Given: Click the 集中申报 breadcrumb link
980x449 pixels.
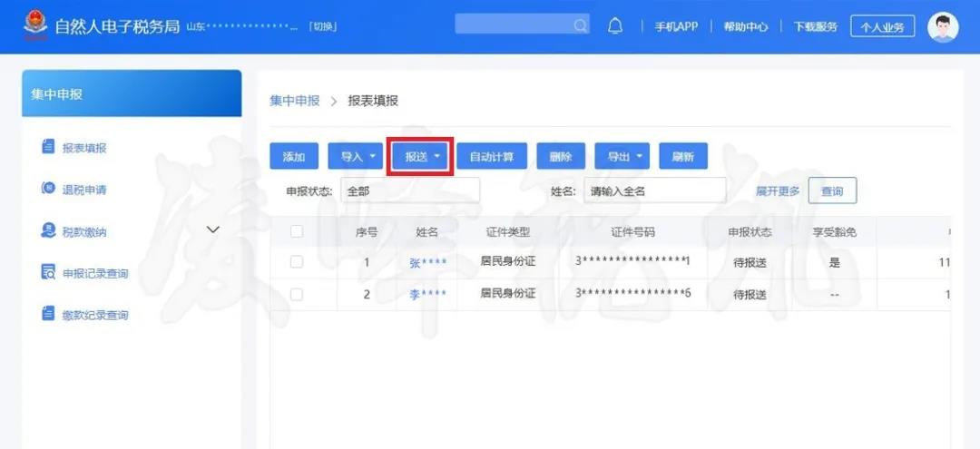Looking at the screenshot, I should tap(294, 102).
